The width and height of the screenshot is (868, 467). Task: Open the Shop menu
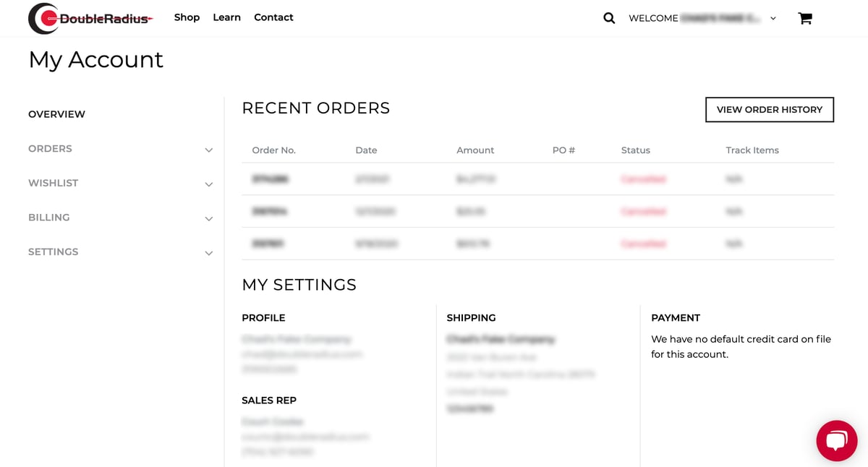coord(187,17)
